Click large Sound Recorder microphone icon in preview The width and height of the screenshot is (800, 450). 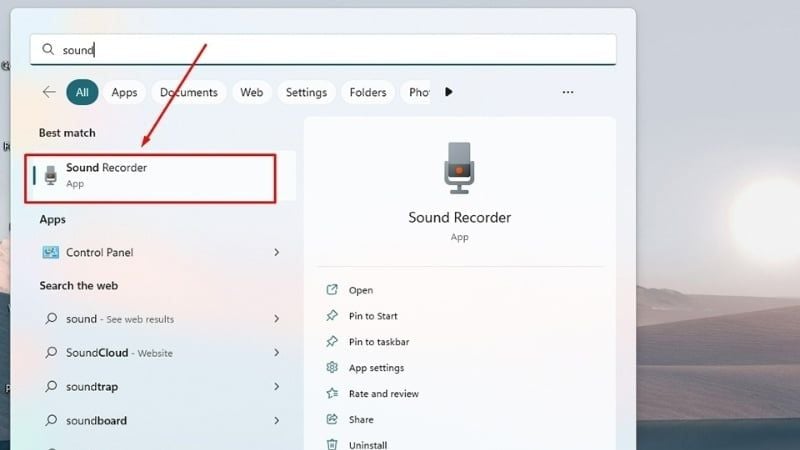pyautogui.click(x=459, y=168)
